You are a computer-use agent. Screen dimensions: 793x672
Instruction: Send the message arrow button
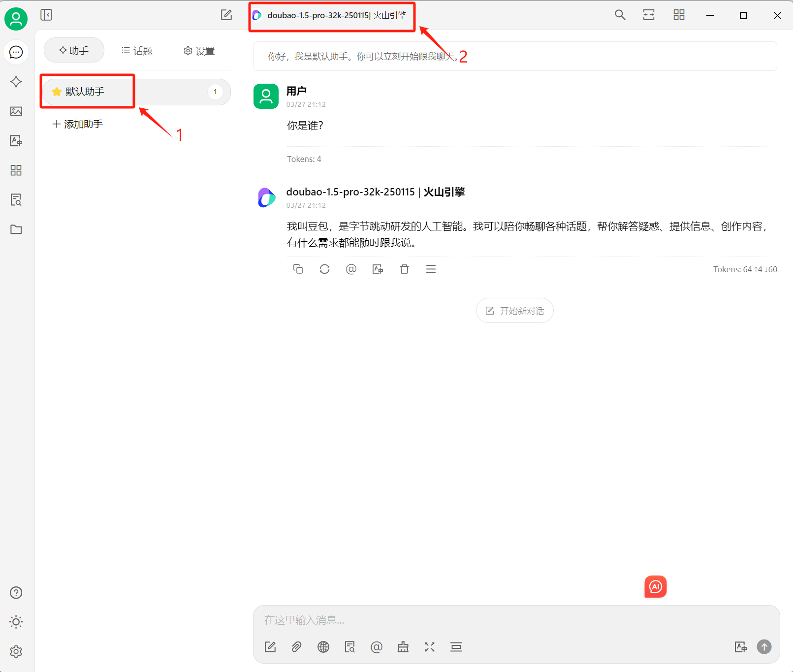tap(764, 646)
